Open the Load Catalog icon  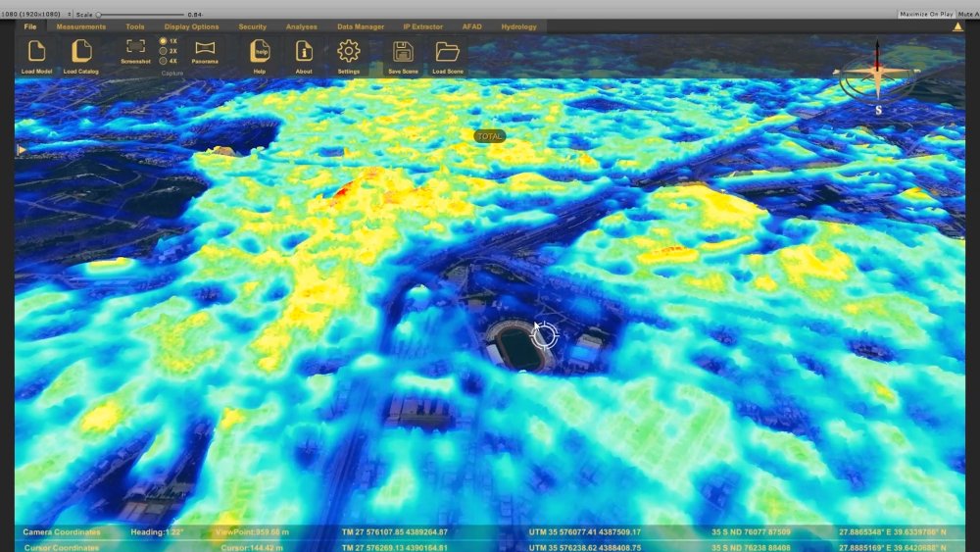click(81, 52)
